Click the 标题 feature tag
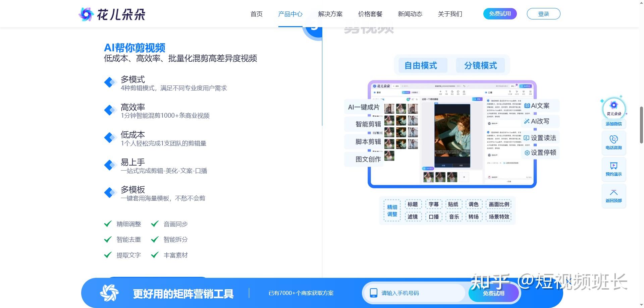Viewport: 644px width, 308px height. [413, 204]
